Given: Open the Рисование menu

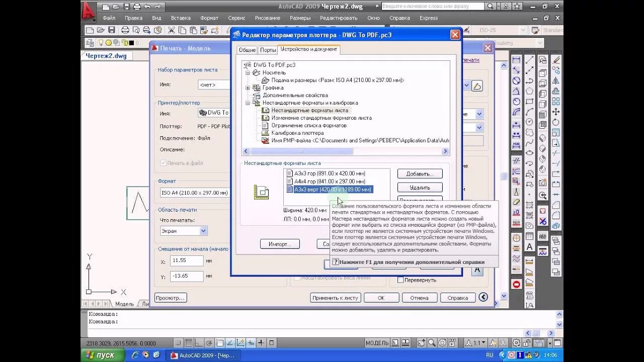Looking at the screenshot, I should tap(267, 18).
